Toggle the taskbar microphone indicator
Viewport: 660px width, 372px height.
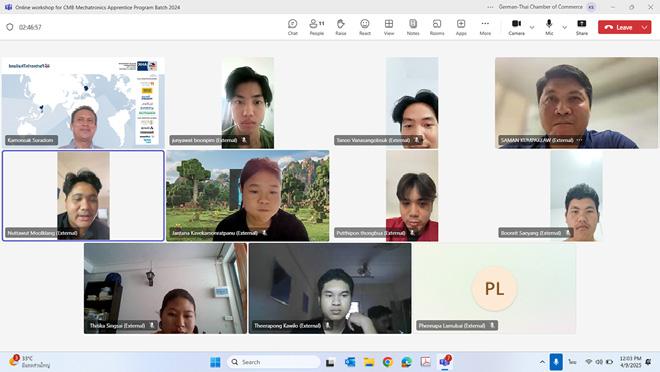coord(556,362)
